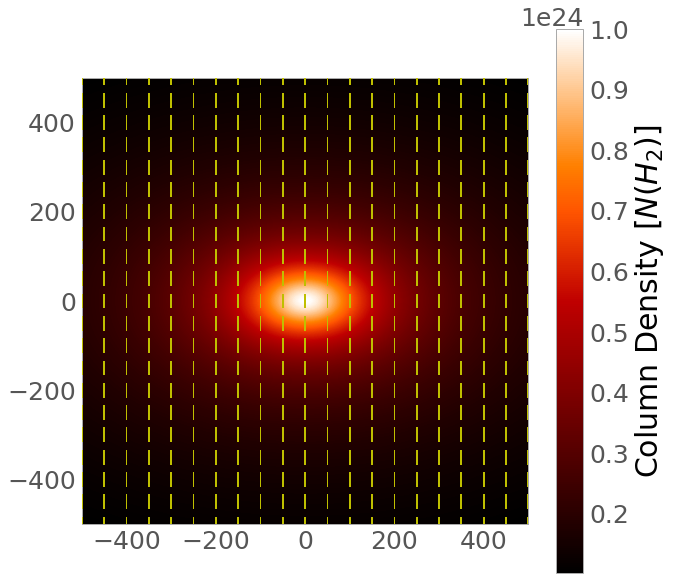Click the bright white core at plot center
673x580 pixels.
305,301
